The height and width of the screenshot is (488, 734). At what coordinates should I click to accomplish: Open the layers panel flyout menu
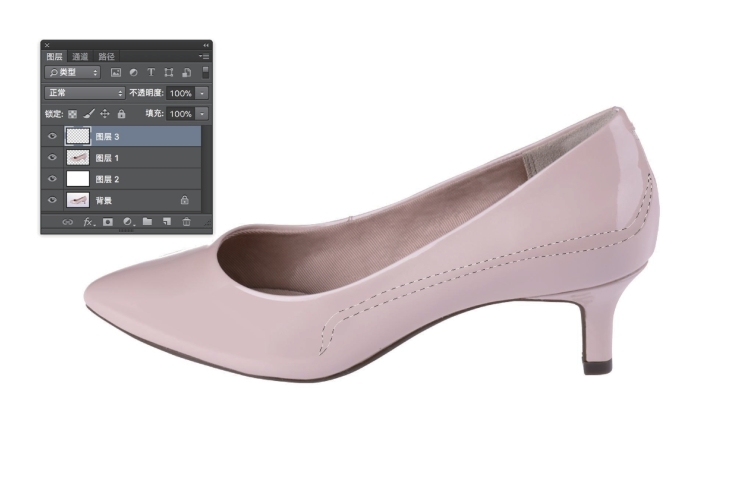click(x=204, y=57)
